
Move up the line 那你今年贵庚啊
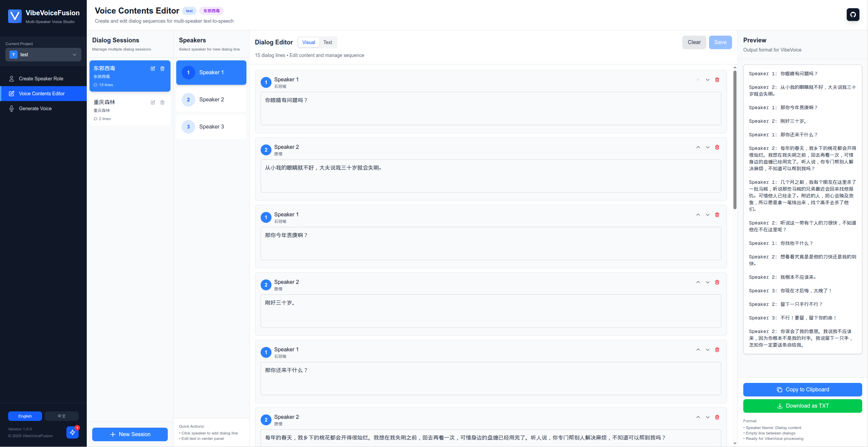(698, 215)
